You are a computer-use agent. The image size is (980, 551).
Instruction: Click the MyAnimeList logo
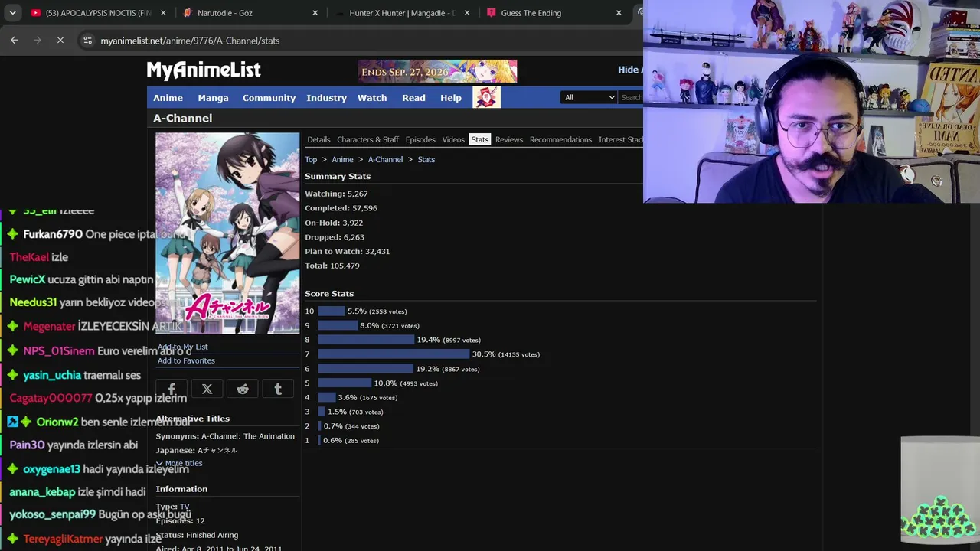[204, 70]
